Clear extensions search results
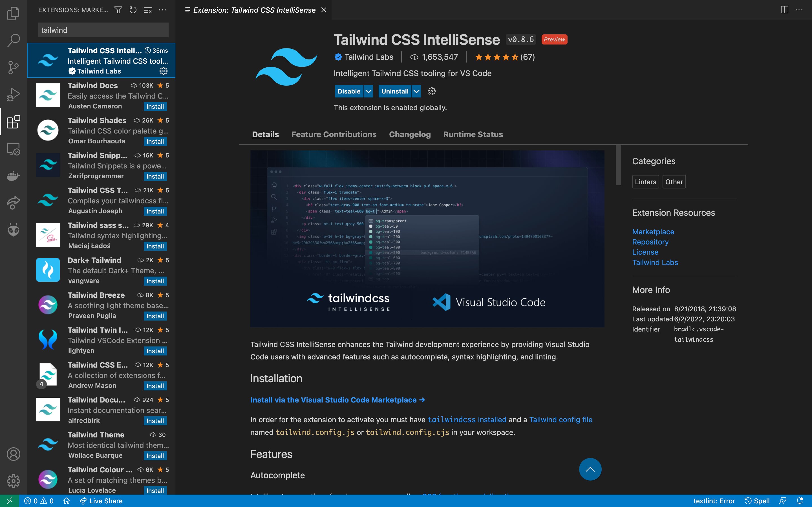The height and width of the screenshot is (507, 812). [148, 10]
